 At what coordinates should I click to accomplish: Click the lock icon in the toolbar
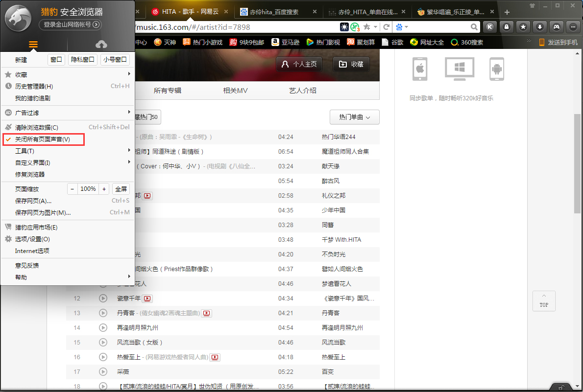[x=506, y=27]
